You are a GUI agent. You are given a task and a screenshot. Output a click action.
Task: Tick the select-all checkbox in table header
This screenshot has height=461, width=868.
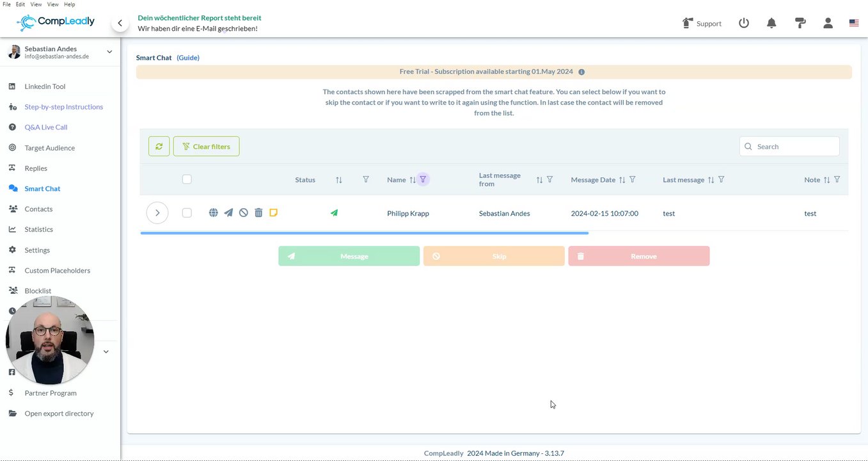187,179
